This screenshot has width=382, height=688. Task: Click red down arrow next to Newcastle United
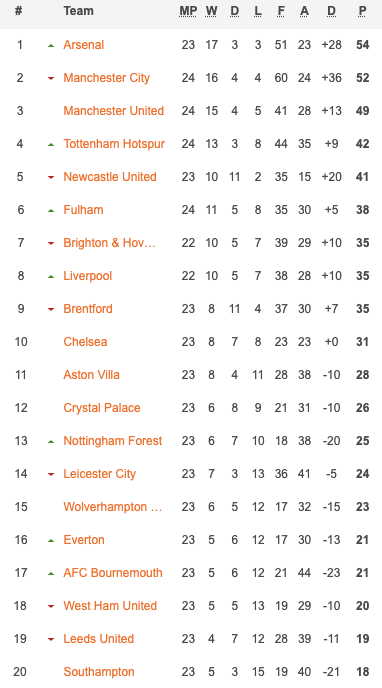click(x=51, y=177)
